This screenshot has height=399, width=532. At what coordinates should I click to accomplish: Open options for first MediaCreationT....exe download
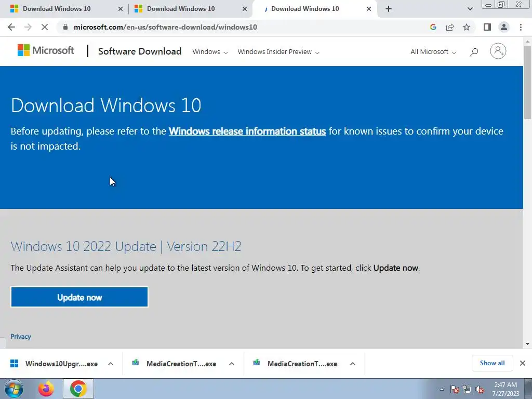(232, 364)
